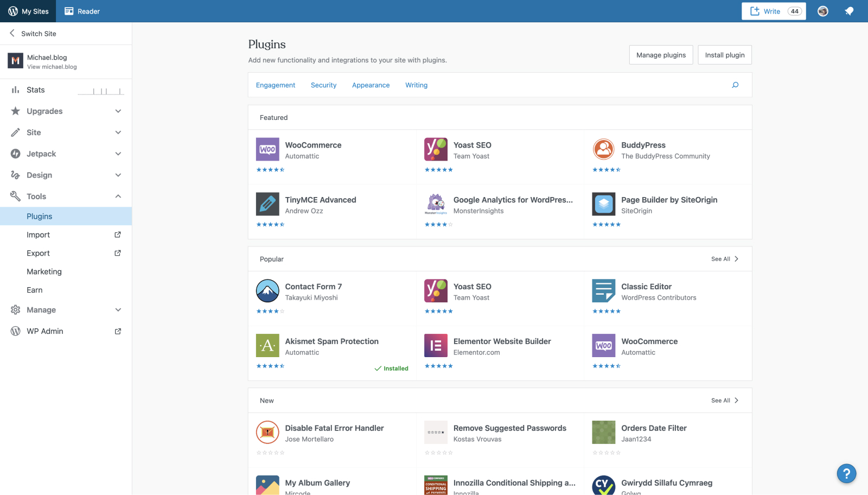Image resolution: width=868 pixels, height=495 pixels.
Task: Expand the Design sidebar menu
Action: click(66, 175)
